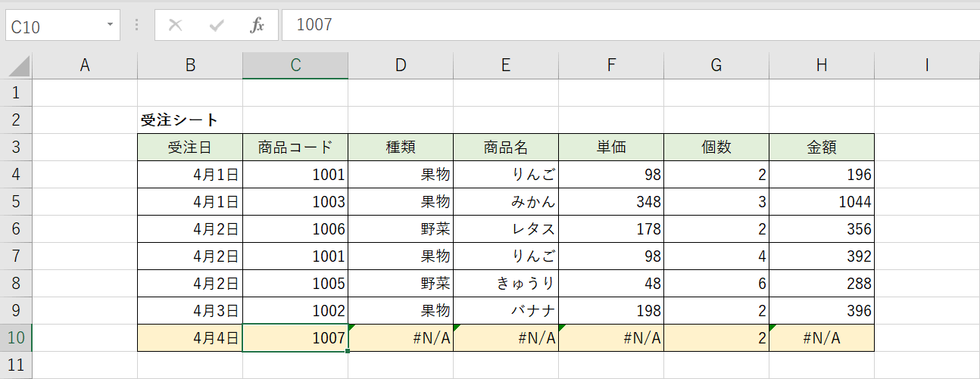Image resolution: width=980 pixels, height=379 pixels.
Task: Select column F header
Action: [611, 66]
